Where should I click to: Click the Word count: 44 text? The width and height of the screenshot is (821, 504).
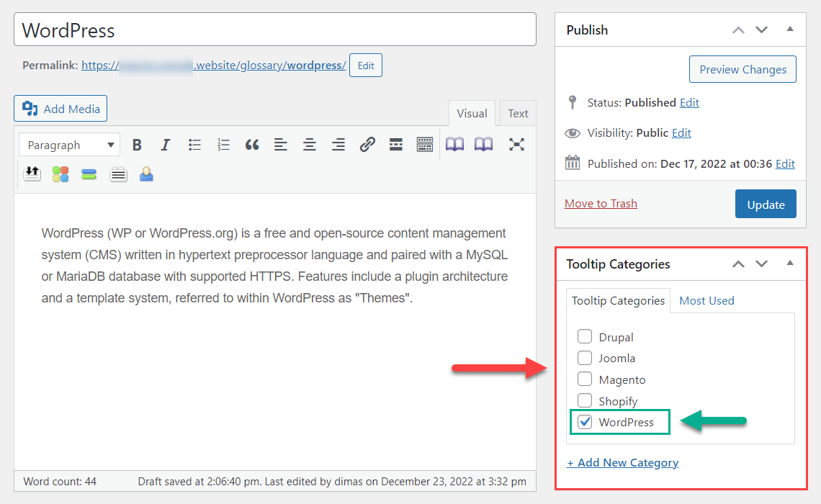coord(60,482)
